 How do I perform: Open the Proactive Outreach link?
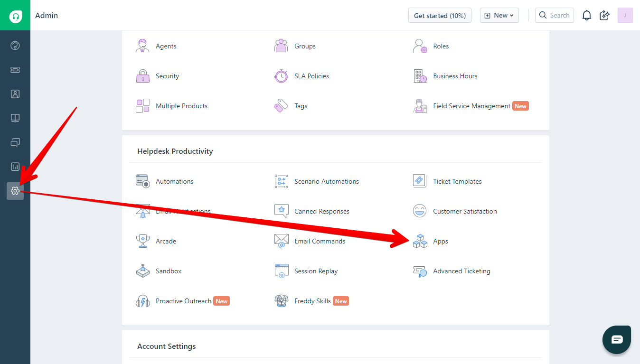pyautogui.click(x=183, y=301)
